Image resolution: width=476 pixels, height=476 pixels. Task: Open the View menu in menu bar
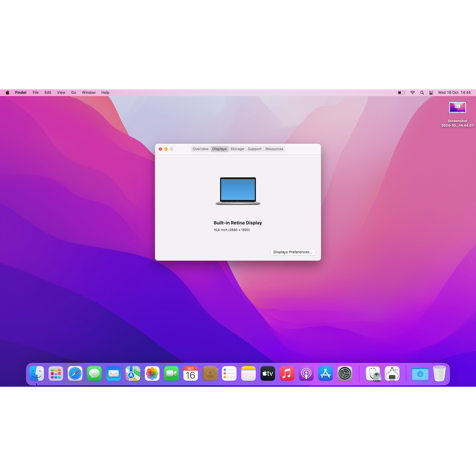61,93
